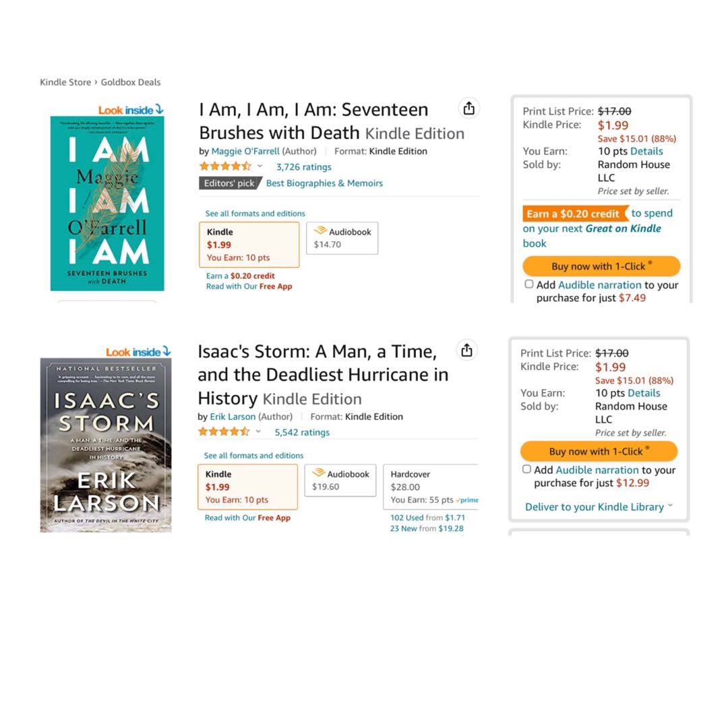Click star rating for Isaac's Storm
Image resolution: width=728 pixels, height=728 pixels.
(x=224, y=431)
